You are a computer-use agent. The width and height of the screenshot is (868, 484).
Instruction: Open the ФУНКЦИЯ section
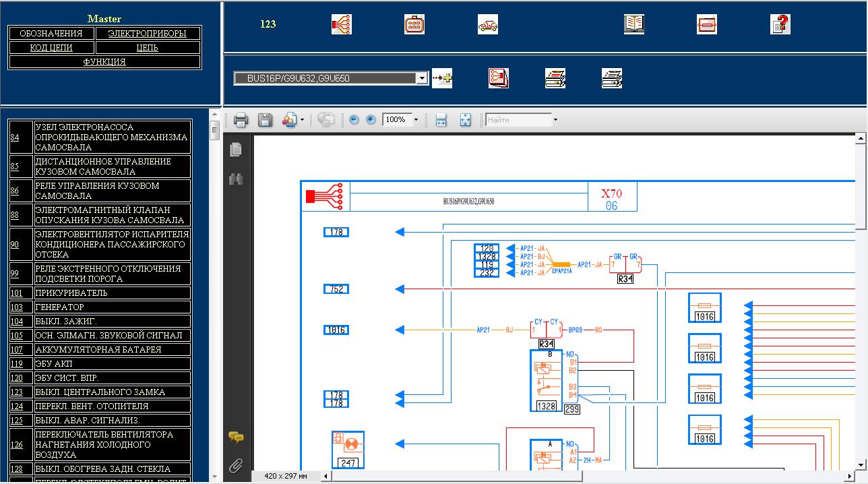coord(104,61)
